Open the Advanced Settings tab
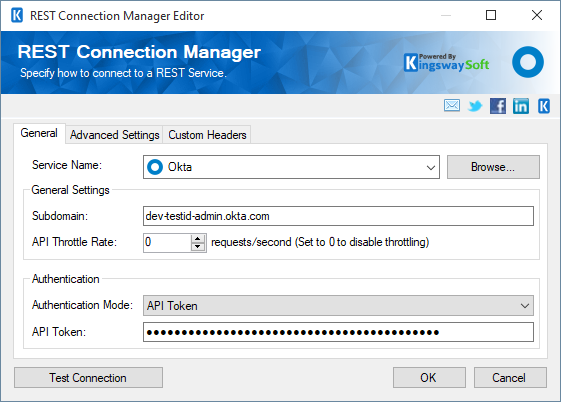The image size is (561, 402). point(114,135)
